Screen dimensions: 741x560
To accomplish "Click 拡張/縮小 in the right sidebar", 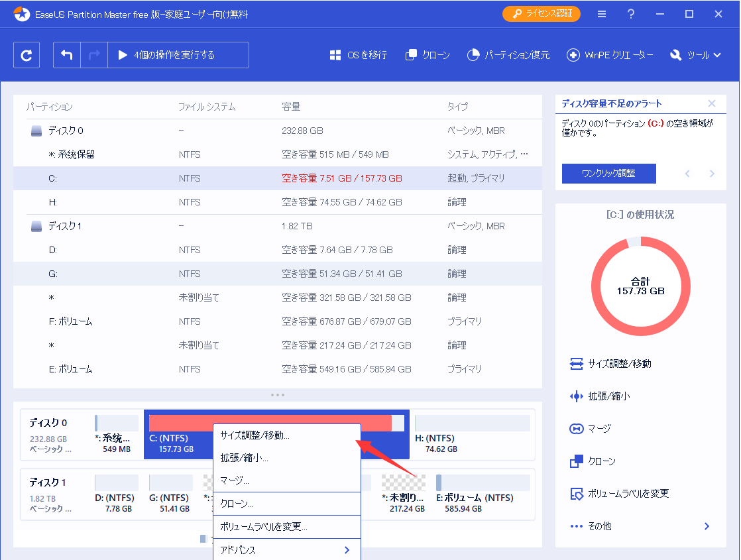I will click(600, 396).
